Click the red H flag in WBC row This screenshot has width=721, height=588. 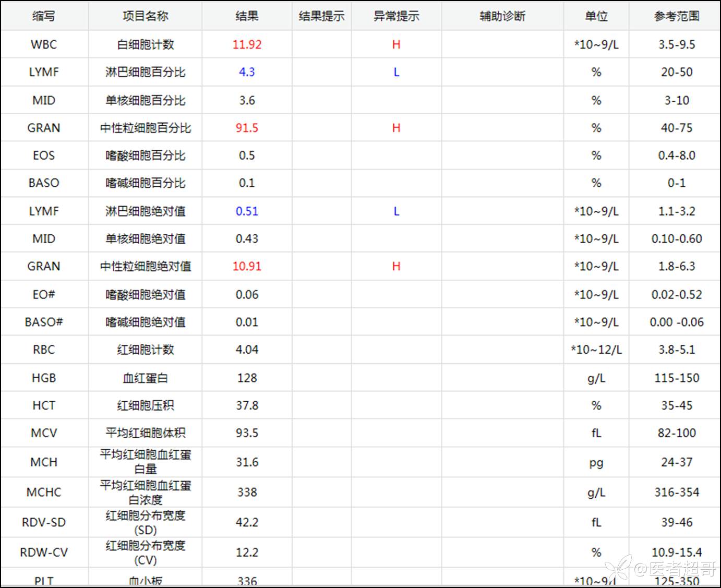point(396,44)
